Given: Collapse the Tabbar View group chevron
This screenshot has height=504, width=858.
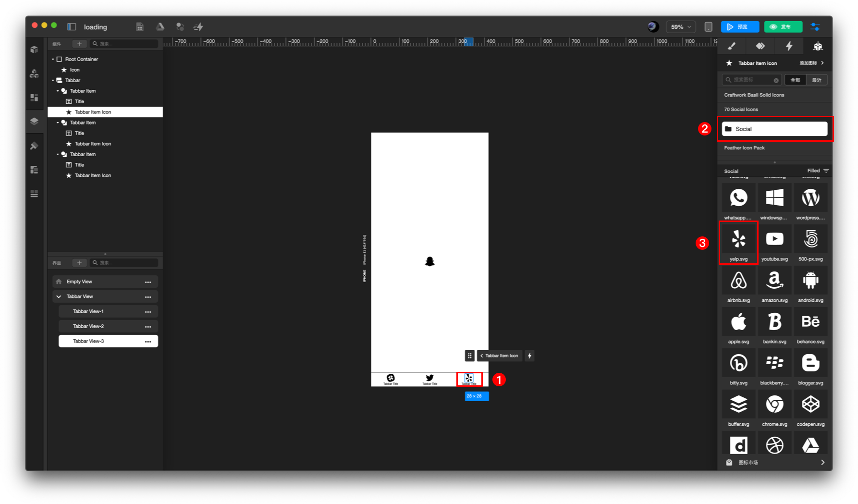Looking at the screenshot, I should (x=59, y=296).
